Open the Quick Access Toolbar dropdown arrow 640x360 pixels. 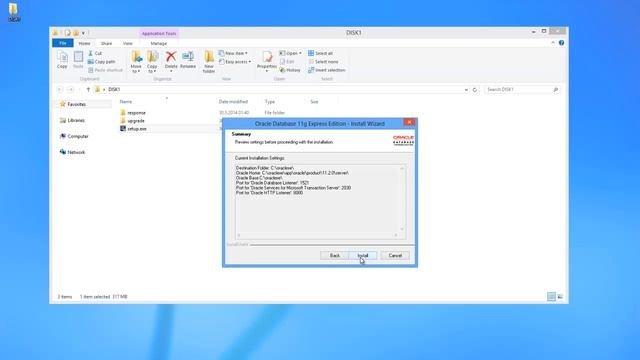(83, 33)
